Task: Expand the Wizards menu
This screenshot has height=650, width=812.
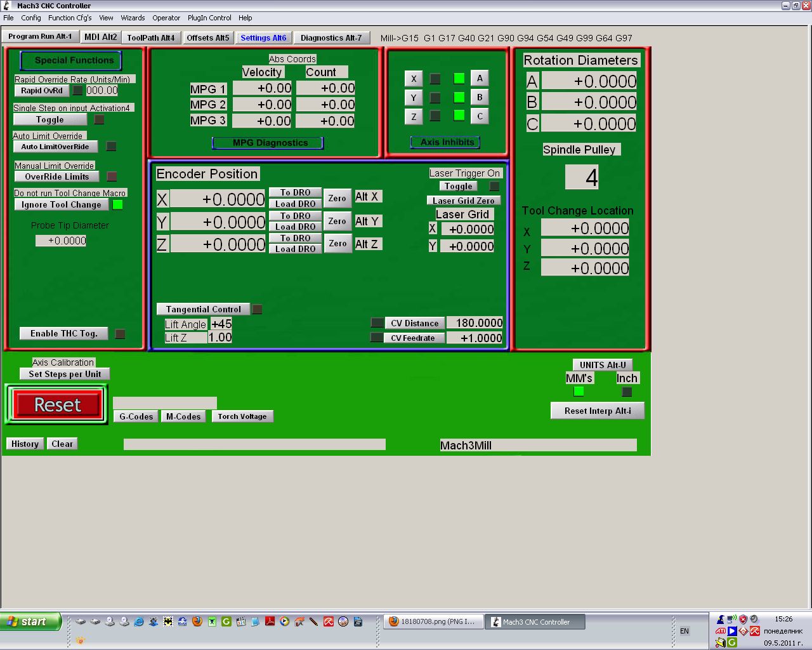Action: (x=133, y=18)
